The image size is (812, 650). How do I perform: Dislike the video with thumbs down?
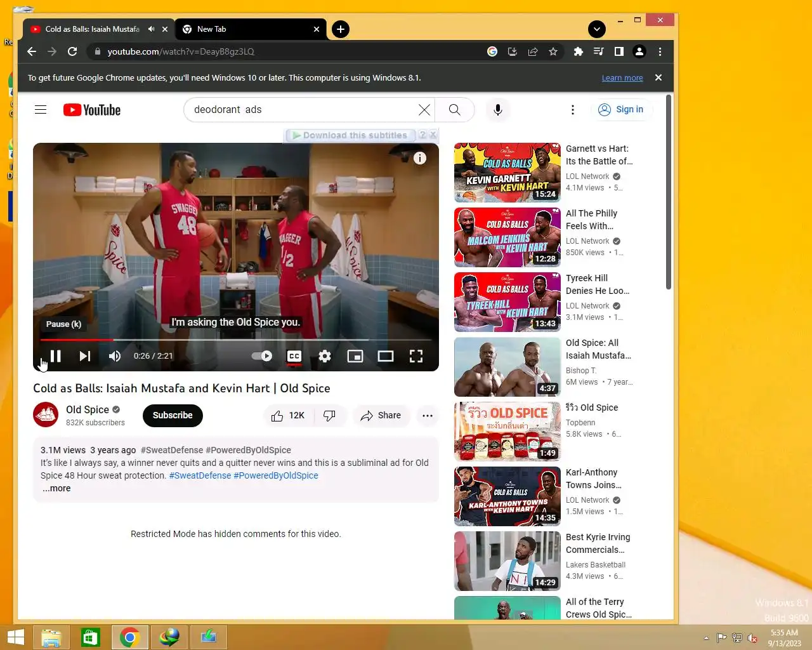coord(329,415)
